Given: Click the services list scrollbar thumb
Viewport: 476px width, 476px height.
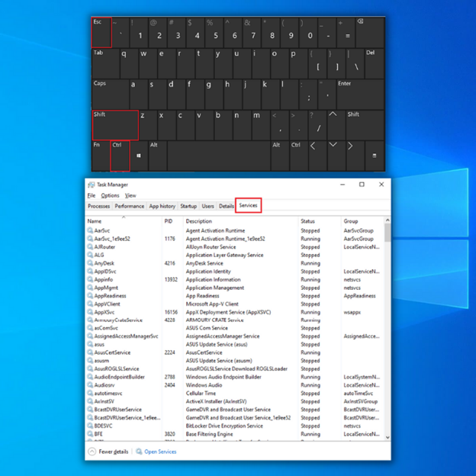Looking at the screenshot, I should [x=388, y=233].
